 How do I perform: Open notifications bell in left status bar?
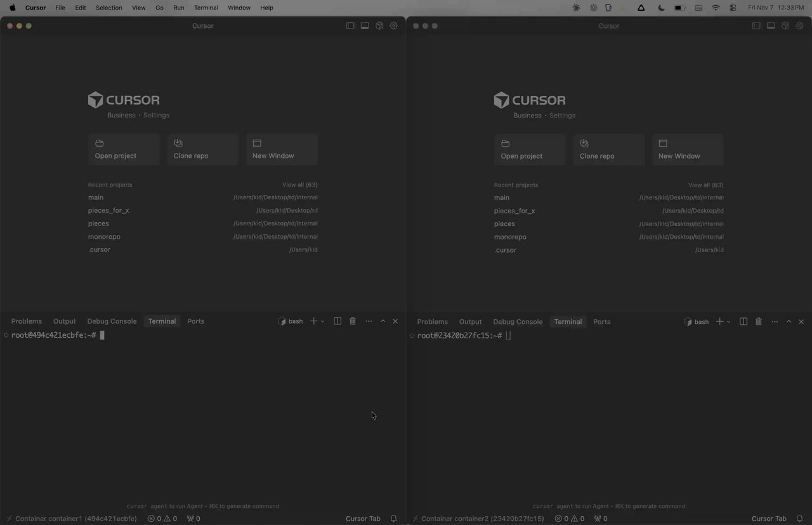pos(393,519)
